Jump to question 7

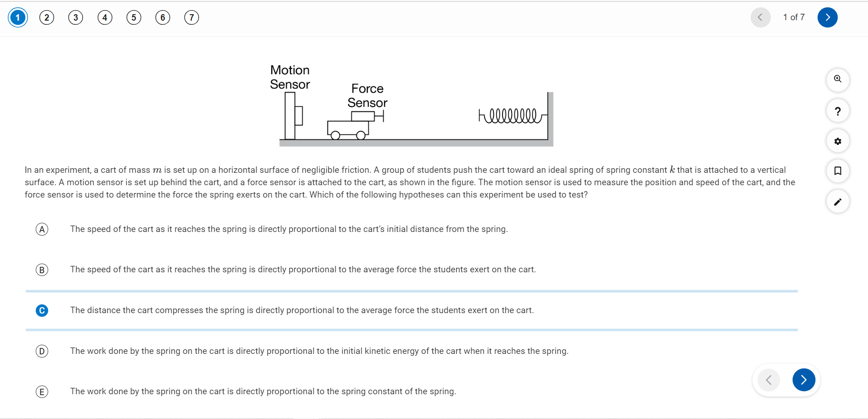coord(192,17)
